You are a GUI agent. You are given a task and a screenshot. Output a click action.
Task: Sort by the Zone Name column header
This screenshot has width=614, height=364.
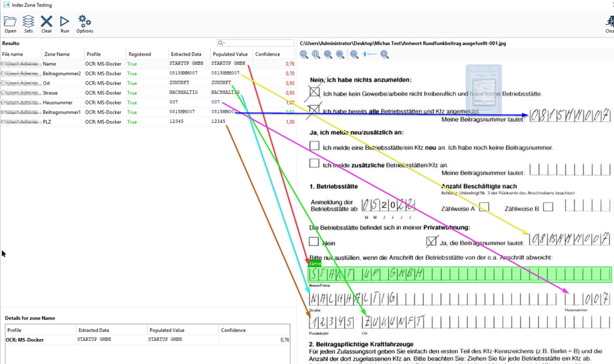57,54
